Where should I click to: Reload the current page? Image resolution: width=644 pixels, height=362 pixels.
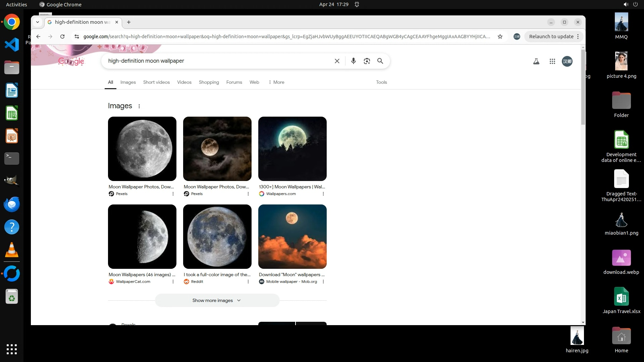(x=62, y=37)
